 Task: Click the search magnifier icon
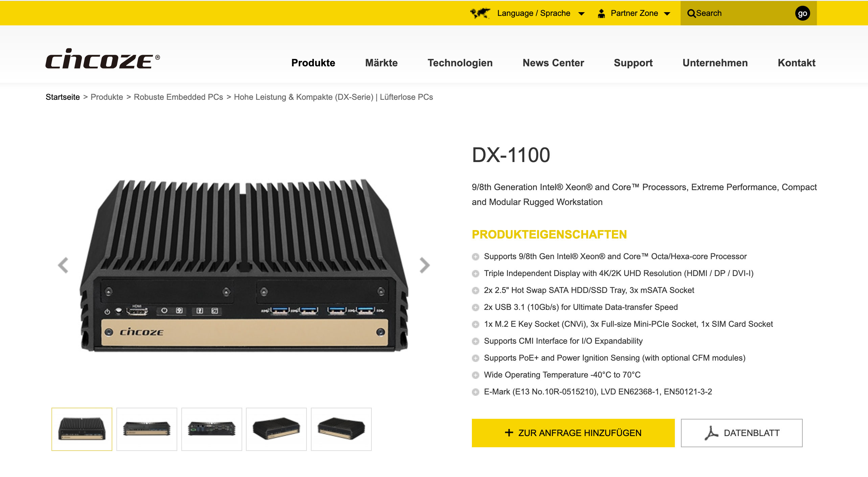click(691, 14)
